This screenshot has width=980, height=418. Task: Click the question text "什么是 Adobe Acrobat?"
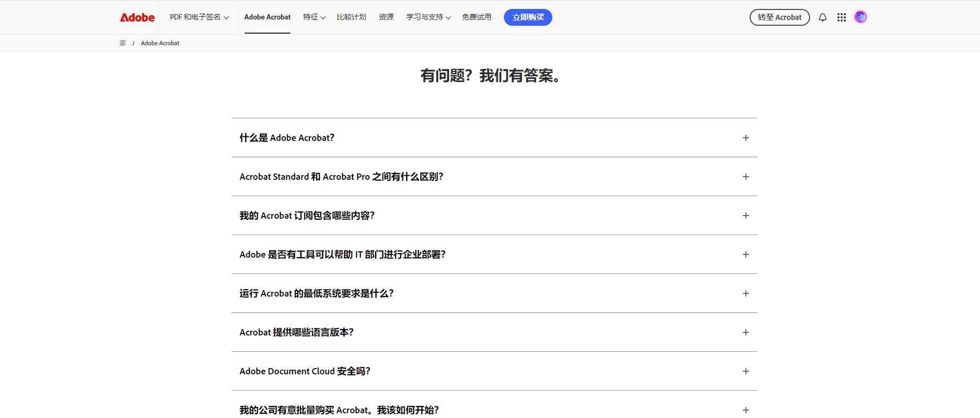click(x=287, y=138)
